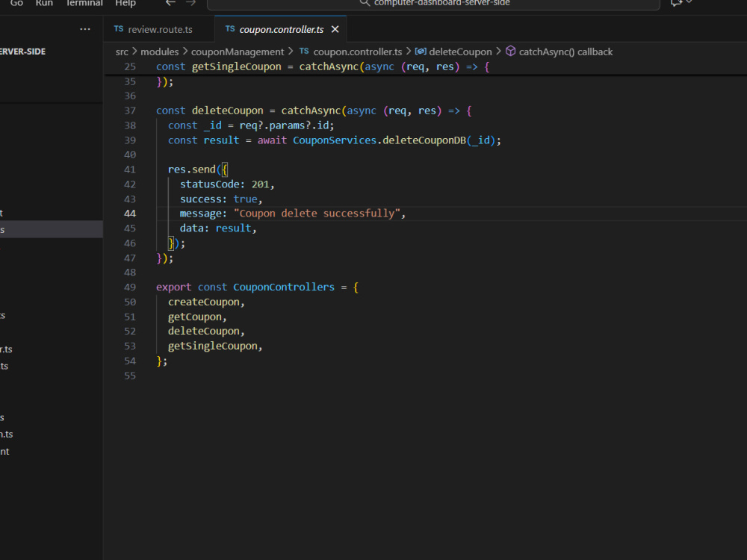Close the coupon.controller.ts tab

[x=335, y=30]
